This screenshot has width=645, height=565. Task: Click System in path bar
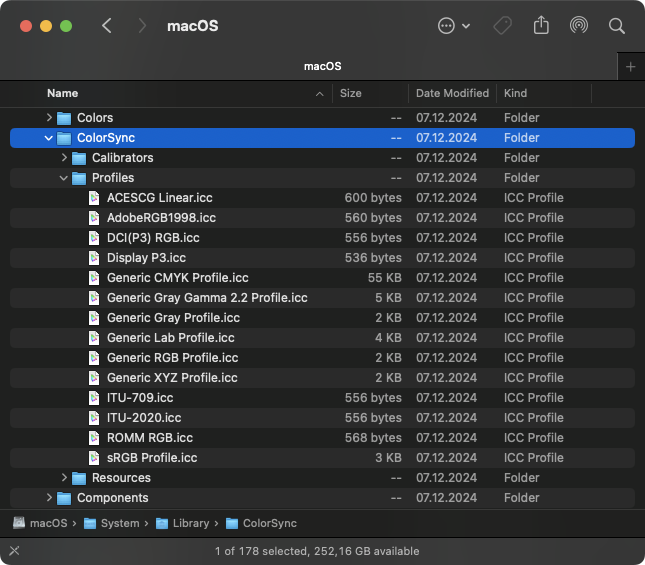tap(111, 523)
